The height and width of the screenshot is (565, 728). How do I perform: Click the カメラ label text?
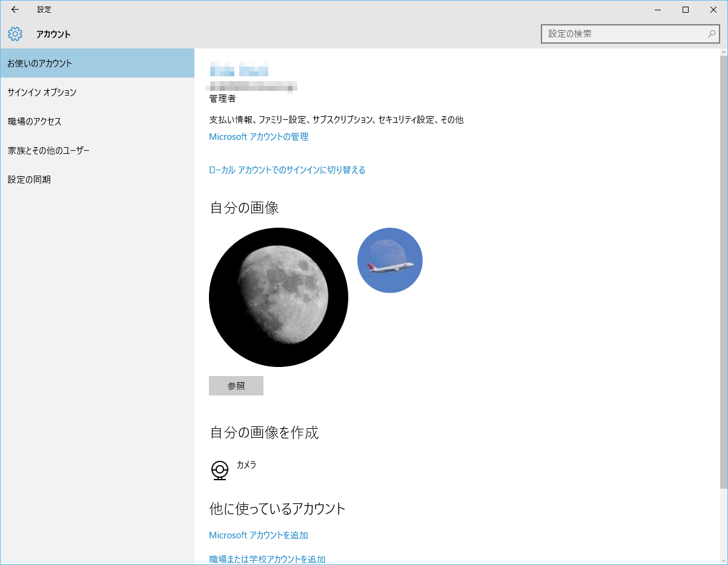pyautogui.click(x=247, y=465)
